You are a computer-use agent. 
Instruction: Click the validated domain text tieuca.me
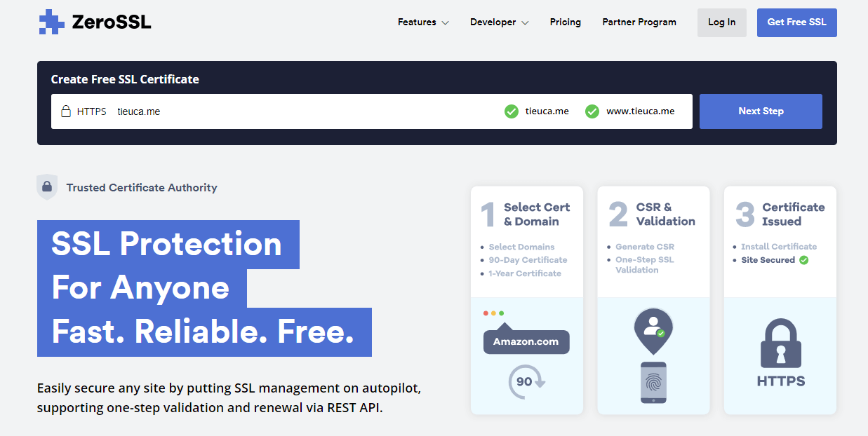[x=547, y=111]
